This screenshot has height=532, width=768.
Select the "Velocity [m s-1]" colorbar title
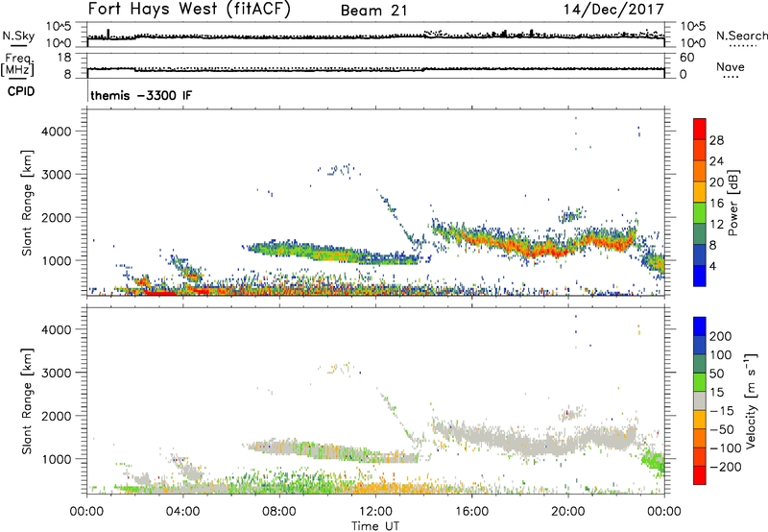pyautogui.click(x=752, y=401)
